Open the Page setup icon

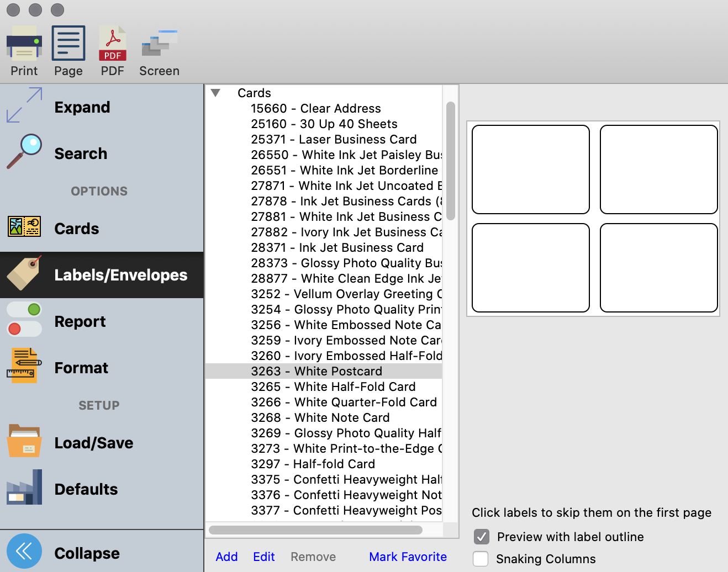68,43
